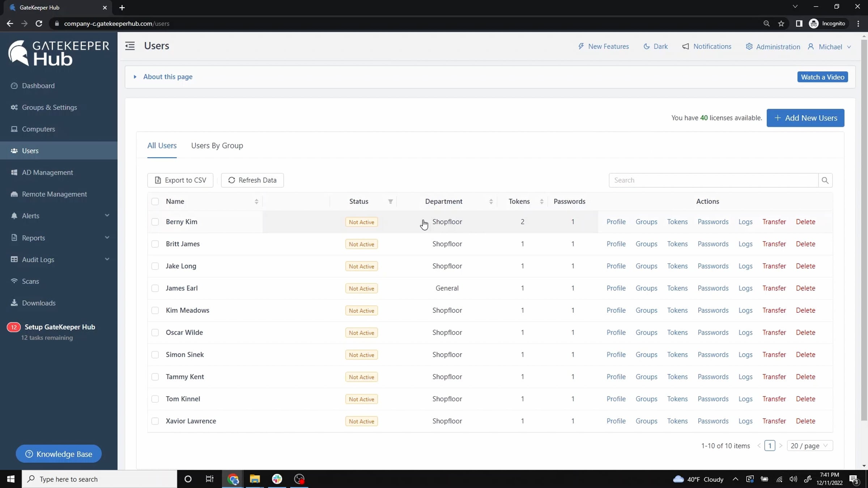
Task: Tick the select-all checkbox in the table header
Action: tap(155, 201)
